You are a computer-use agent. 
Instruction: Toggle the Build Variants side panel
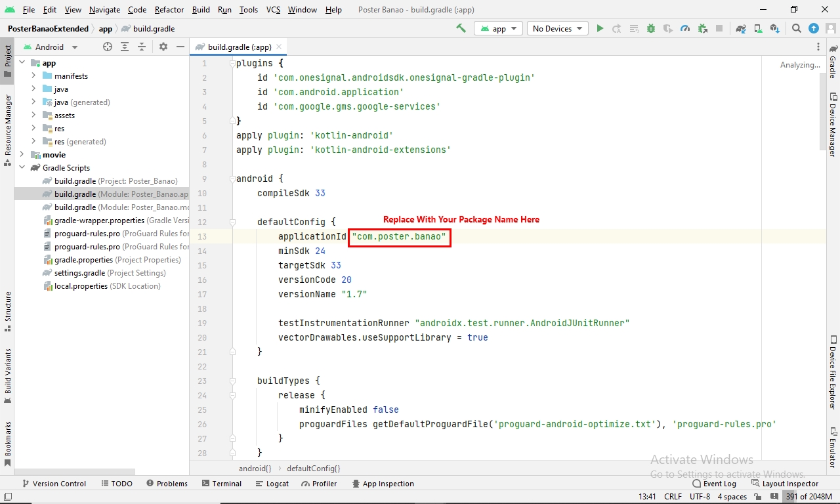8,375
